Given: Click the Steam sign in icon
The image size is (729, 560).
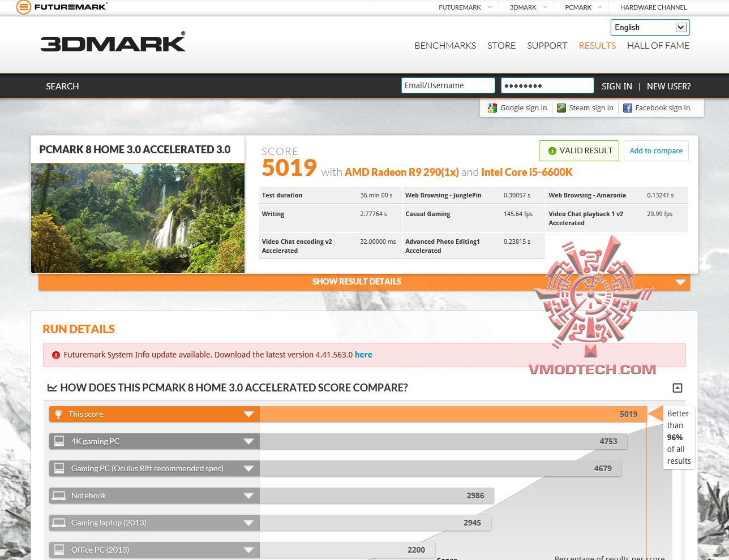Looking at the screenshot, I should click(561, 108).
